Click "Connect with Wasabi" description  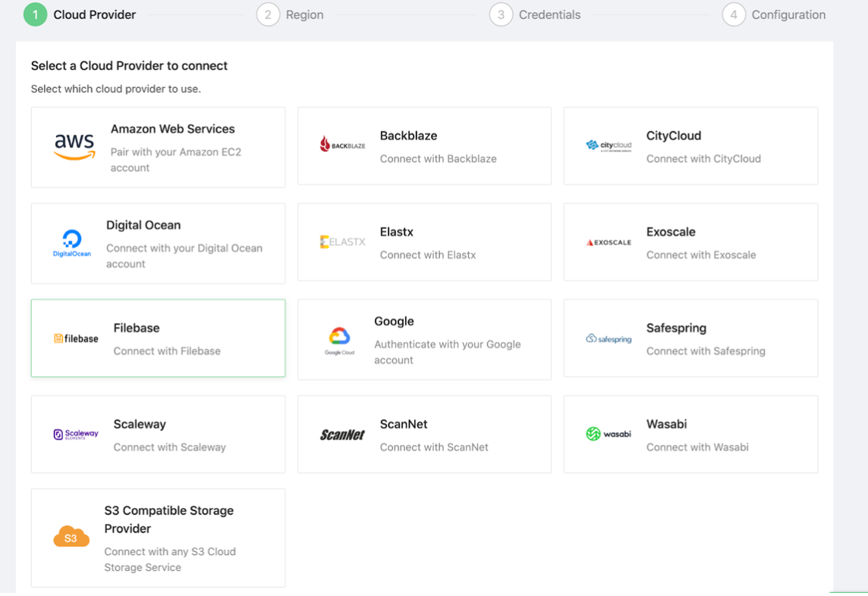[697, 447]
